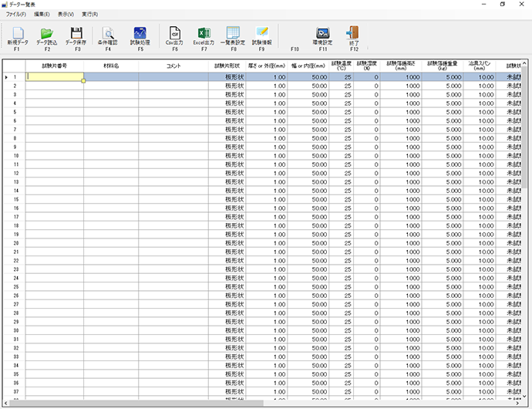Viewport: 532px width, 409px height.
Task: Open the 表示(V) menu
Action: click(x=66, y=14)
